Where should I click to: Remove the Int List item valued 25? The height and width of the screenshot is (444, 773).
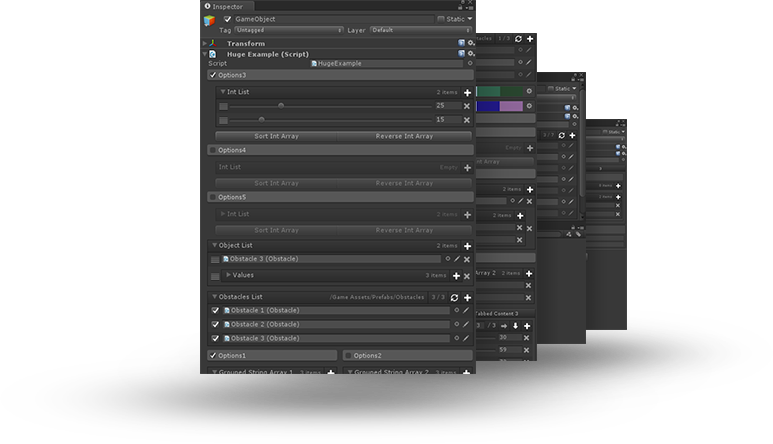467,106
